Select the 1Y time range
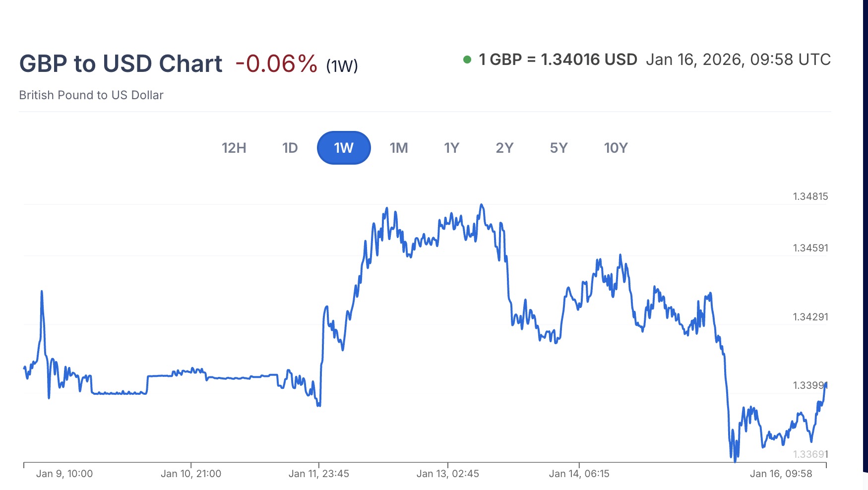Screen dimensions: 868x490 (451, 148)
